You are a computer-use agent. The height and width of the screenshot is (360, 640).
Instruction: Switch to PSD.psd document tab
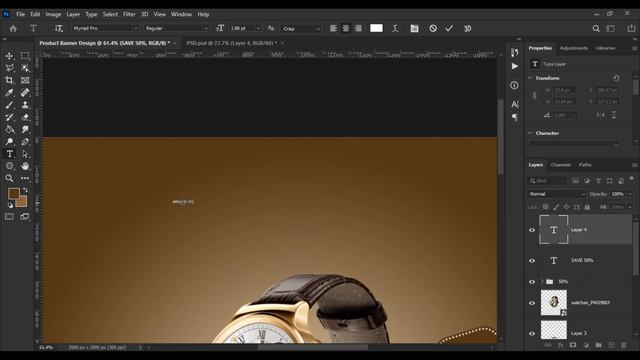[x=231, y=43]
